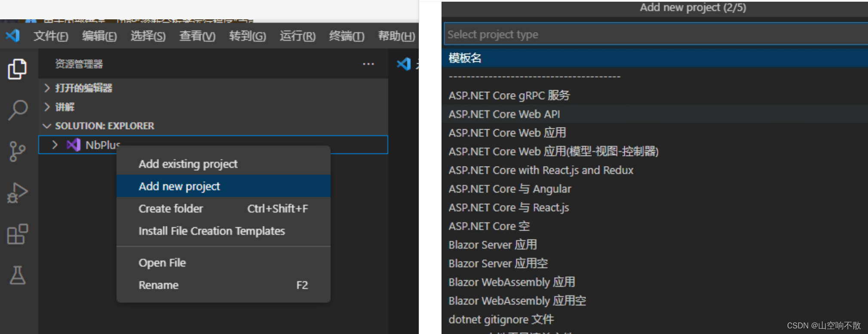Expand the 打开的编辑器 section
868x334 pixels.
tap(47, 88)
